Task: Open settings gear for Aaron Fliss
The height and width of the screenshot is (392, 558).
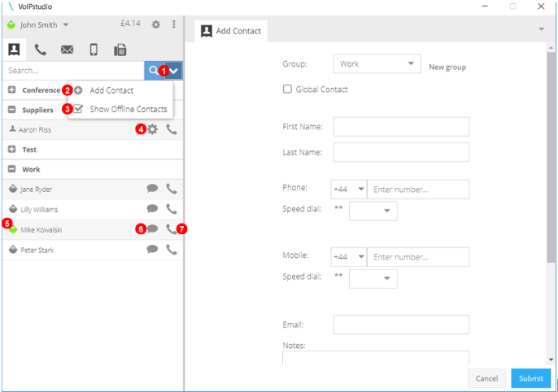Action: [152, 128]
